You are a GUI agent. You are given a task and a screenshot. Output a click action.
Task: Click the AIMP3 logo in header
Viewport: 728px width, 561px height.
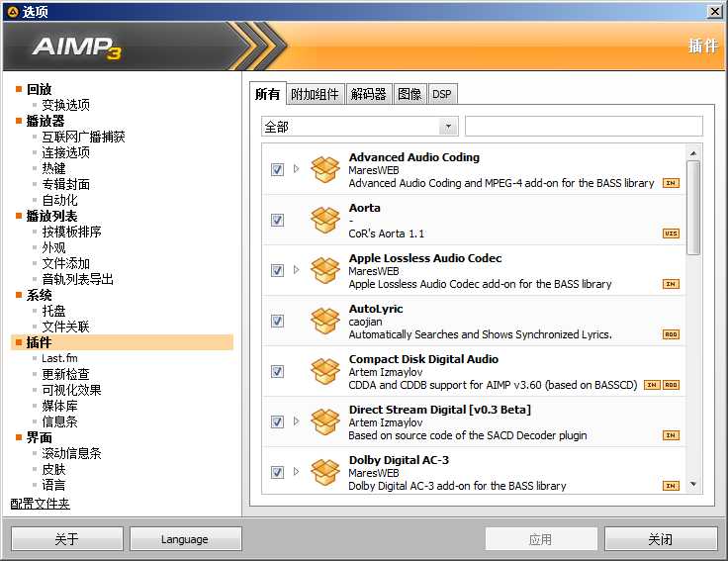(77, 47)
